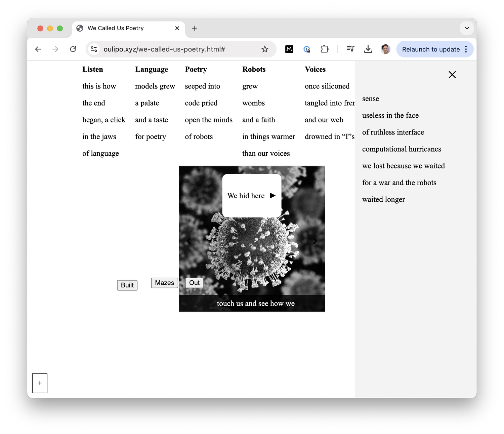The width and height of the screenshot is (504, 434).
Task: Expand the tab search chevron near the window top
Action: [x=467, y=28]
